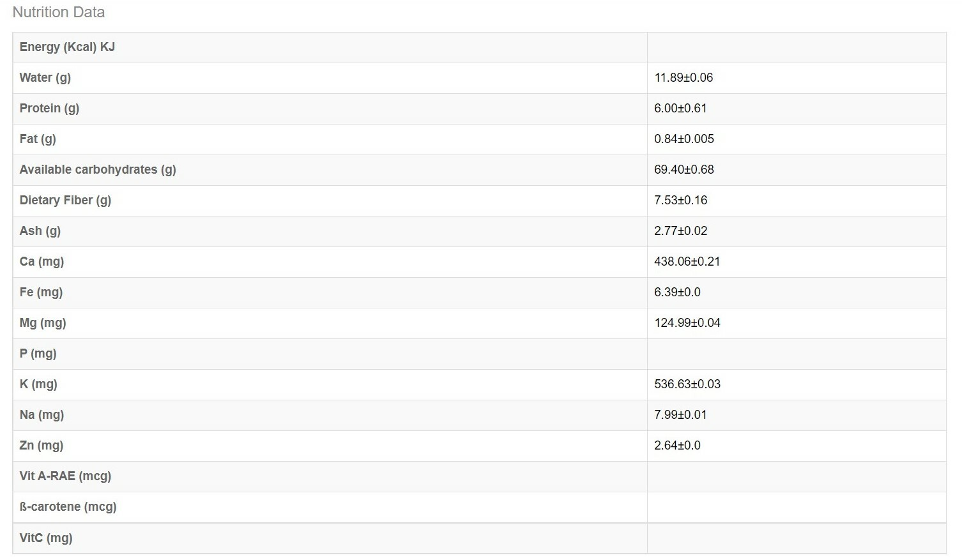The width and height of the screenshot is (962, 560).
Task: Click the protein value 6.00±0.61
Action: click(680, 109)
